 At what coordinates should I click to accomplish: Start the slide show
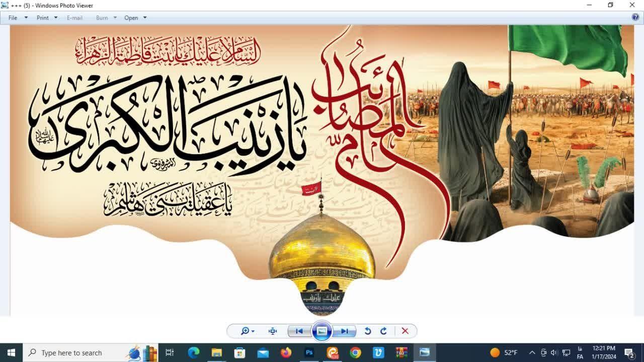click(x=322, y=331)
